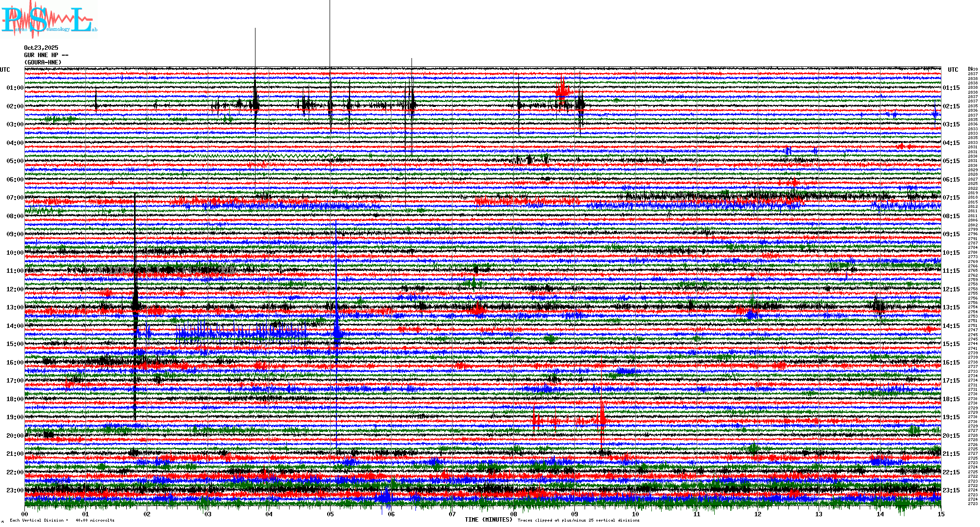Select minute 15 tick on bottom axis

pyautogui.click(x=941, y=514)
